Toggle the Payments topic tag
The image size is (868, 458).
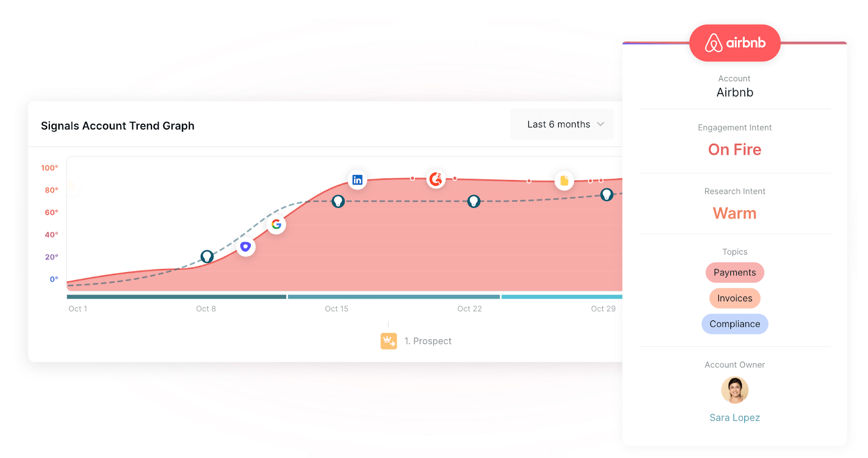click(735, 272)
